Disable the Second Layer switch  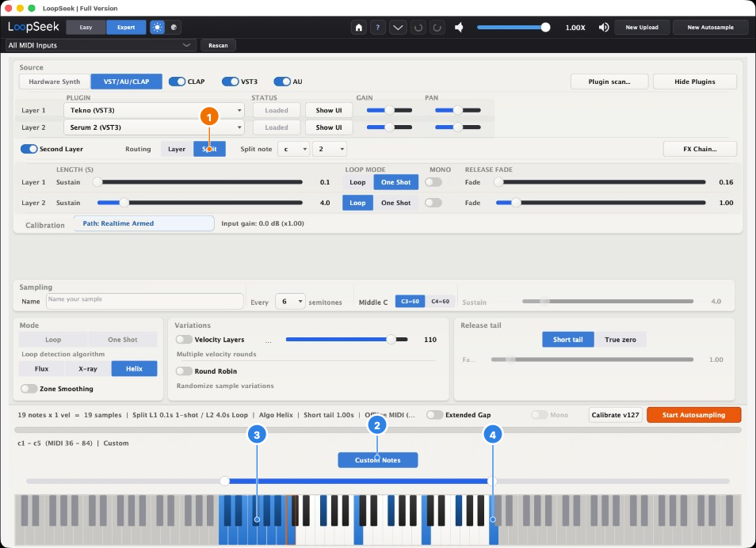tap(29, 149)
